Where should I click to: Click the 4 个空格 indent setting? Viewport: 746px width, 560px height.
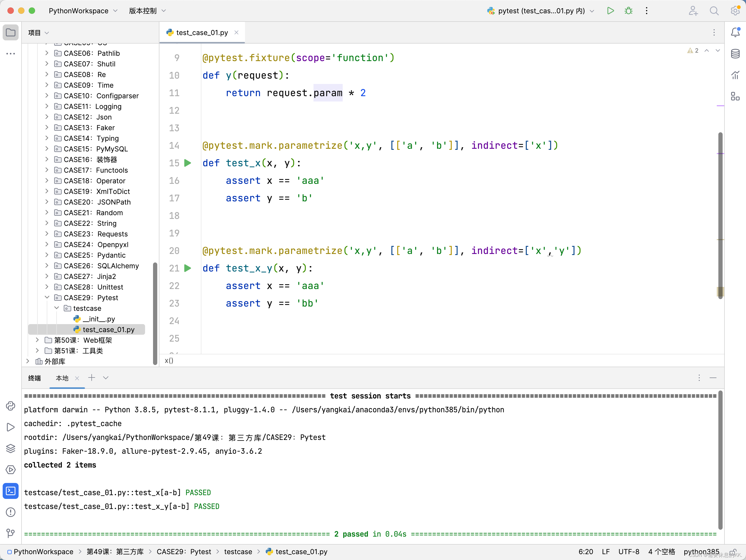click(662, 551)
